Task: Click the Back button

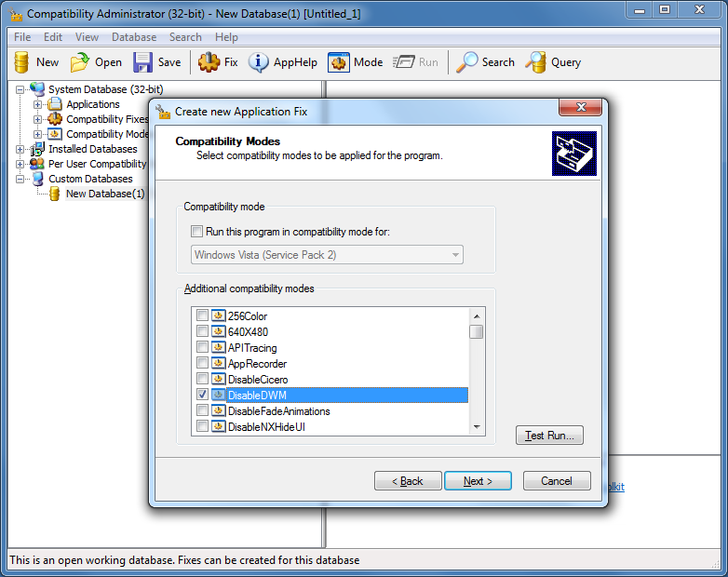Action: (x=408, y=481)
